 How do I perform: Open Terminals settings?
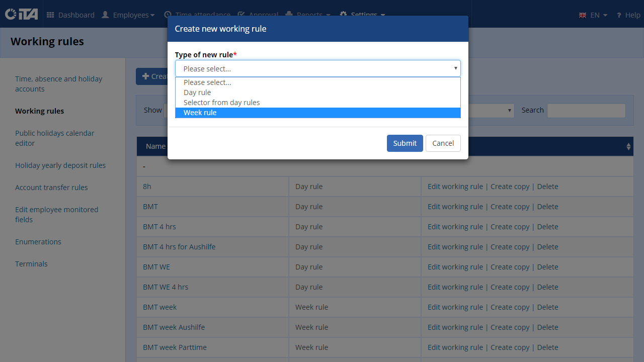(x=31, y=264)
